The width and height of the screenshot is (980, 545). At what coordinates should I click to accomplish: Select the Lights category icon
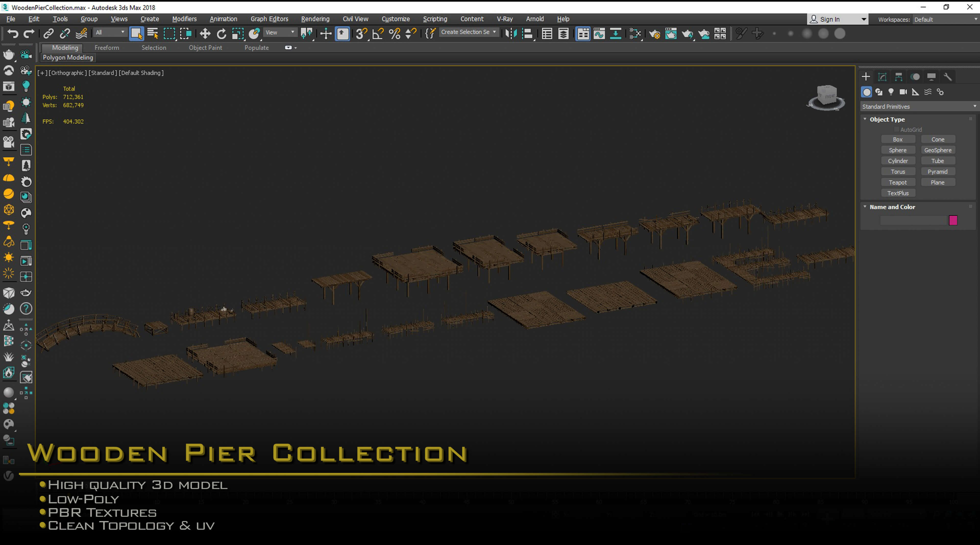tap(891, 92)
